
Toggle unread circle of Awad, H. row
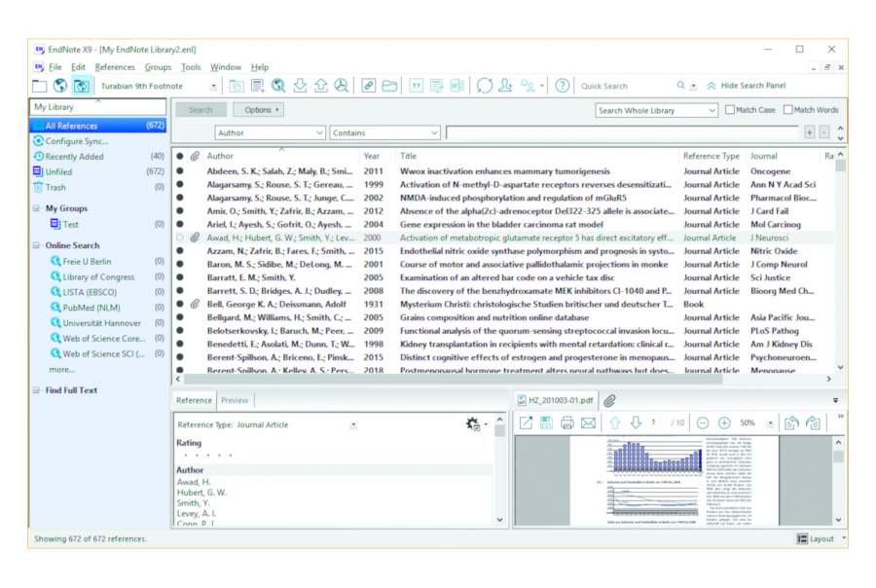(180, 238)
